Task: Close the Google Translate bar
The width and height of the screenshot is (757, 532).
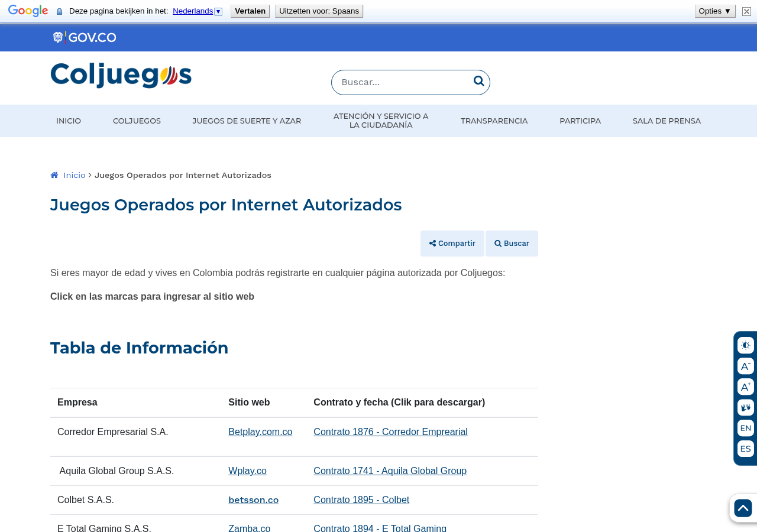Action: (746, 11)
